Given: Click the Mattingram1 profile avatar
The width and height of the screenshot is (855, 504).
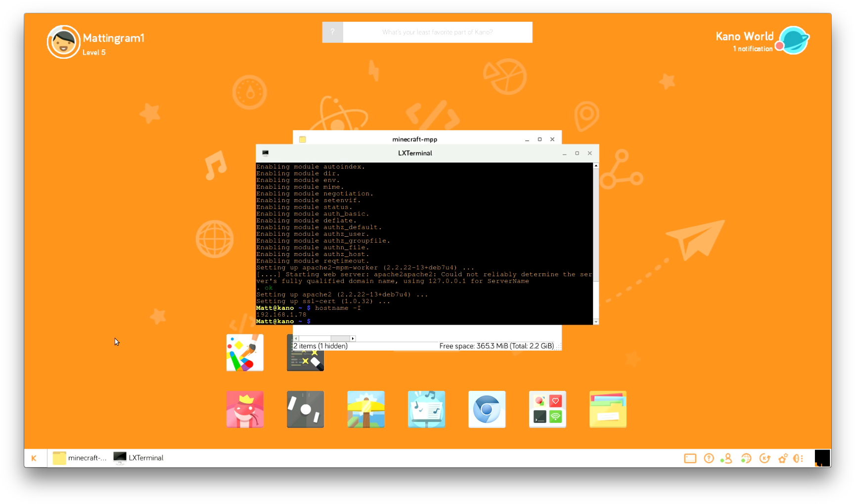Looking at the screenshot, I should coord(63,42).
